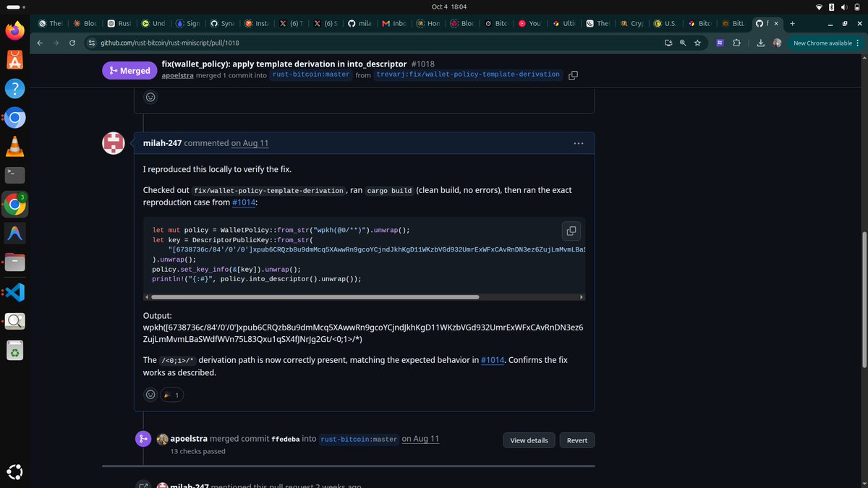Open rust-bitcoin:master in merge event
This screenshot has width=868, height=488.
coord(359,439)
